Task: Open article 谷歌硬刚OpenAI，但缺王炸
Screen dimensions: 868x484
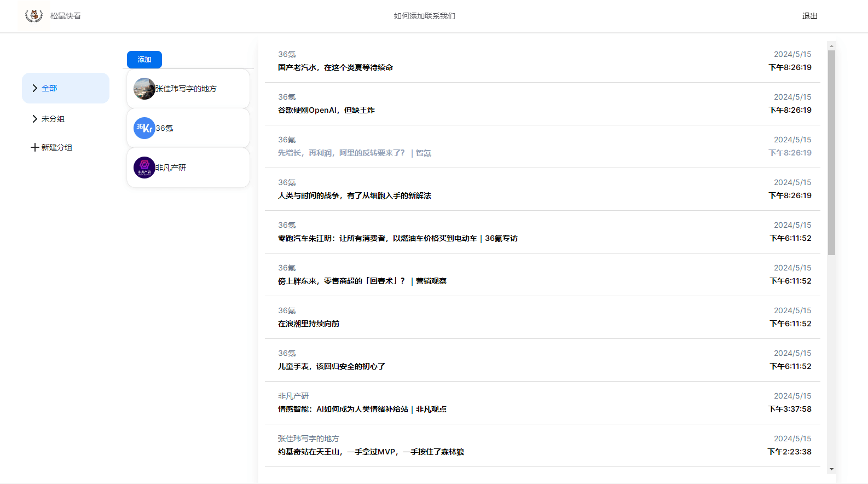Action: [326, 110]
